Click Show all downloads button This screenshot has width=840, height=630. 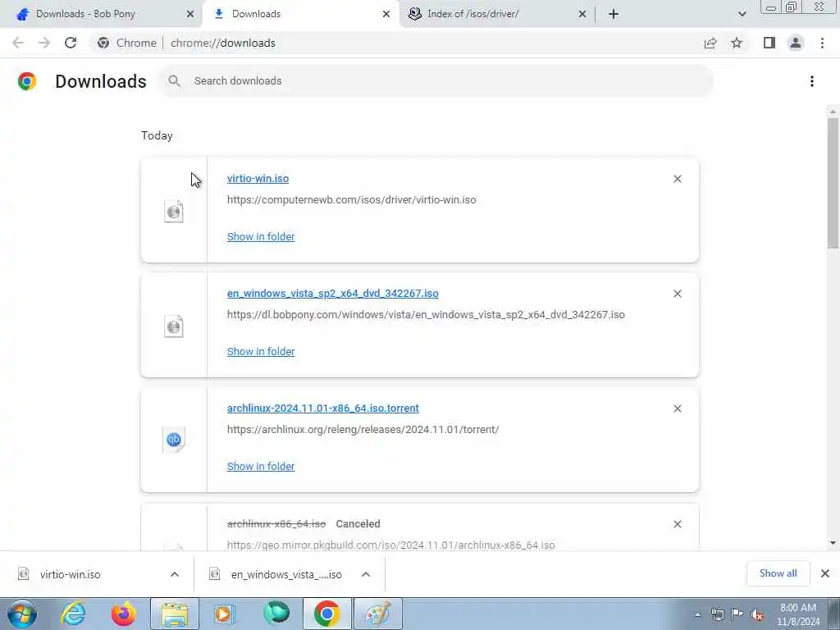[778, 573]
